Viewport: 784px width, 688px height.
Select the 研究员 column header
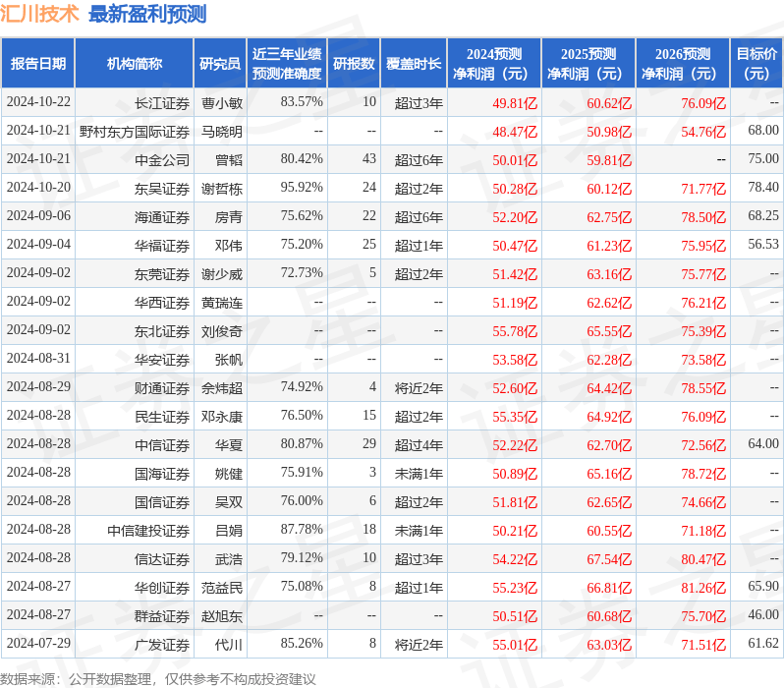[220, 64]
